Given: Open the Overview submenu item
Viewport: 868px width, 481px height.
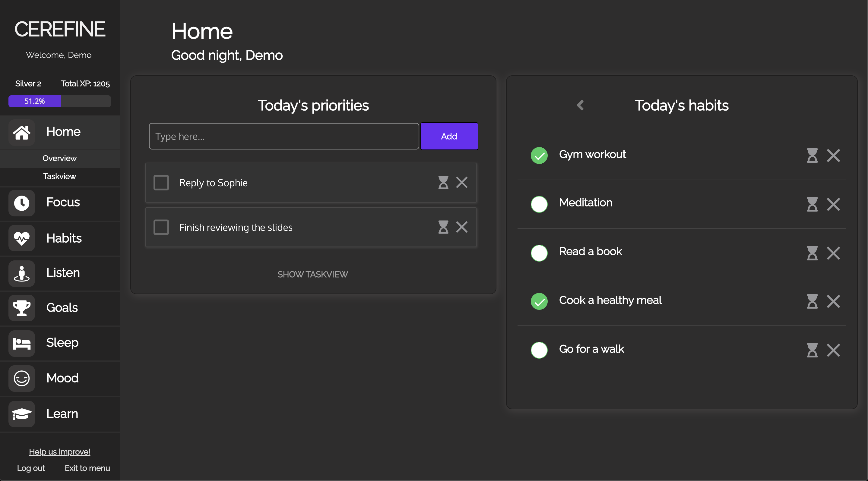Looking at the screenshot, I should pos(60,158).
